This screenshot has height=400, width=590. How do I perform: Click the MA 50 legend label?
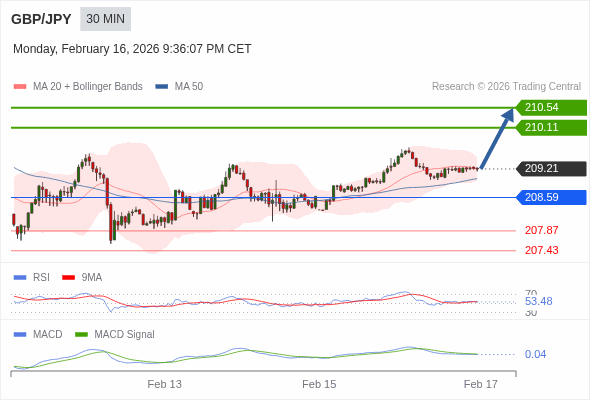[189, 87]
